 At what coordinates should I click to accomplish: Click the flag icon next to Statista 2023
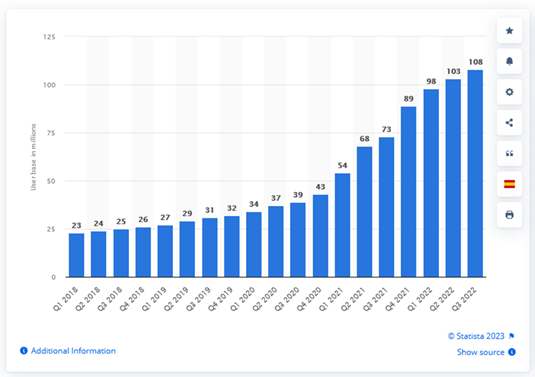(511, 336)
